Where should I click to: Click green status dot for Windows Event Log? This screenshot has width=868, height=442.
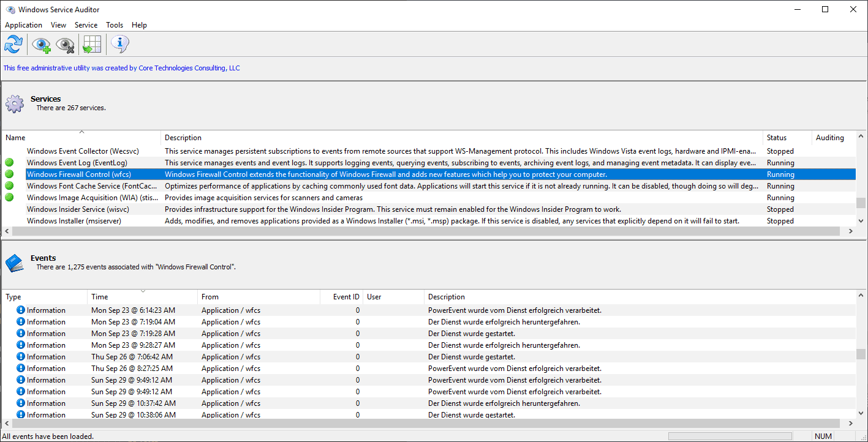click(x=9, y=163)
